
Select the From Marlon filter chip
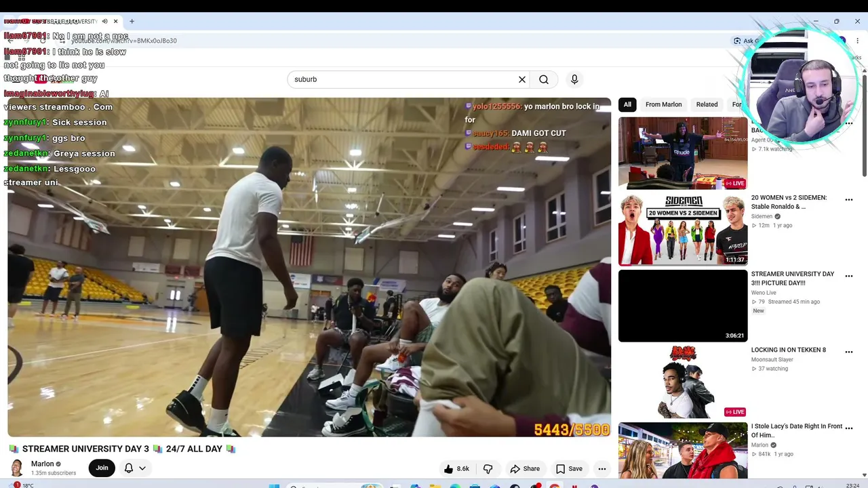click(x=663, y=104)
